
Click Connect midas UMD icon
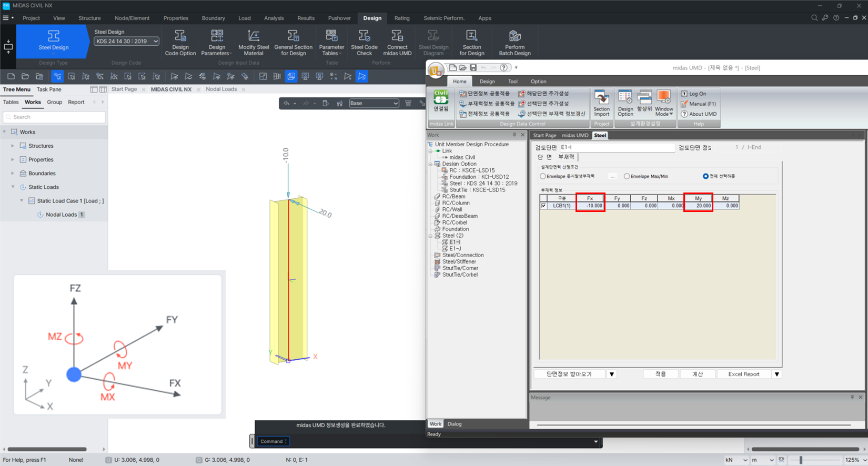(397, 43)
